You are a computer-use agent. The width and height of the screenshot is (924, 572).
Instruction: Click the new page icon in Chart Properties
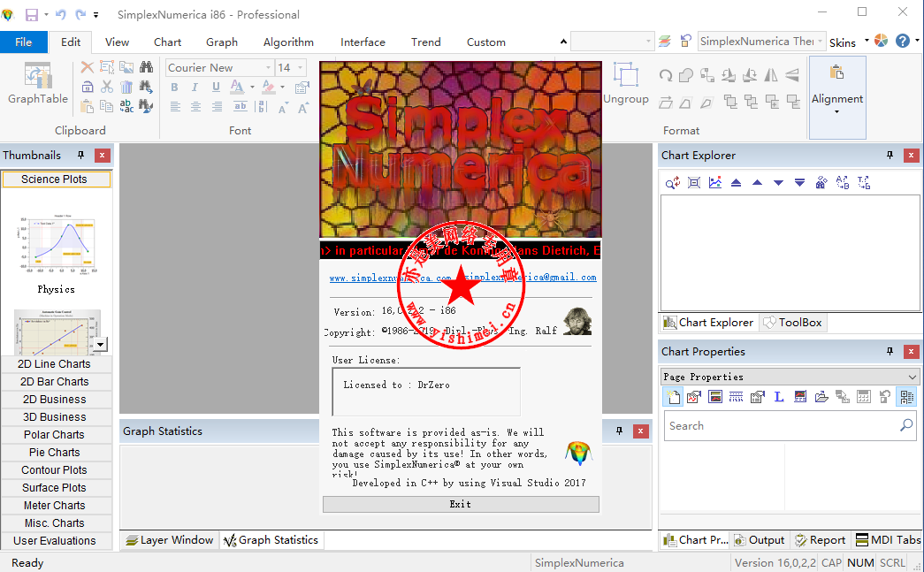click(x=672, y=396)
